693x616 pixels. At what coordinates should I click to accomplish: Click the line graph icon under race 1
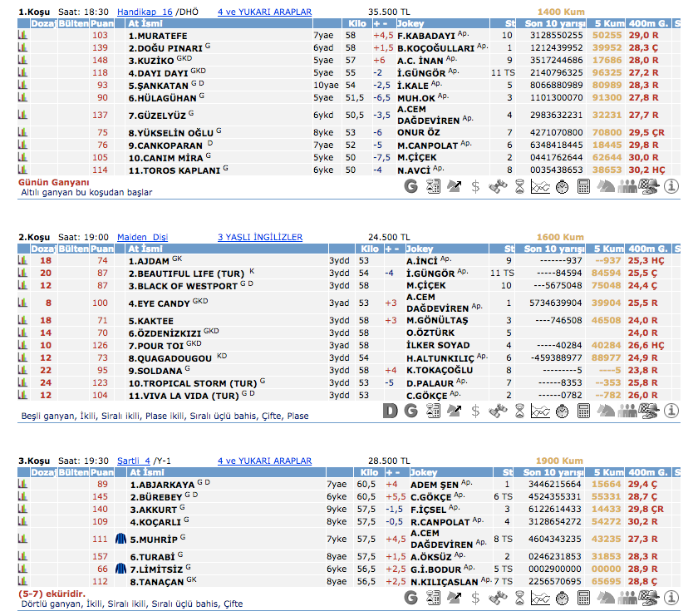point(541,187)
